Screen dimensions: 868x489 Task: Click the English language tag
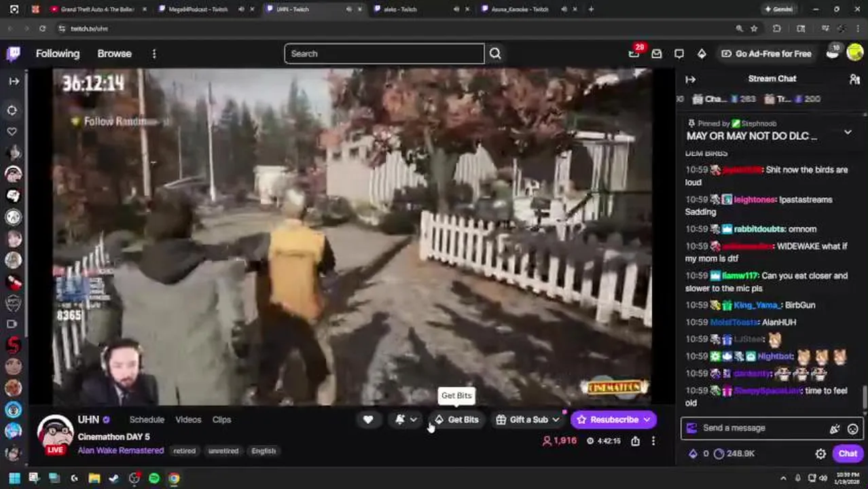264,451
